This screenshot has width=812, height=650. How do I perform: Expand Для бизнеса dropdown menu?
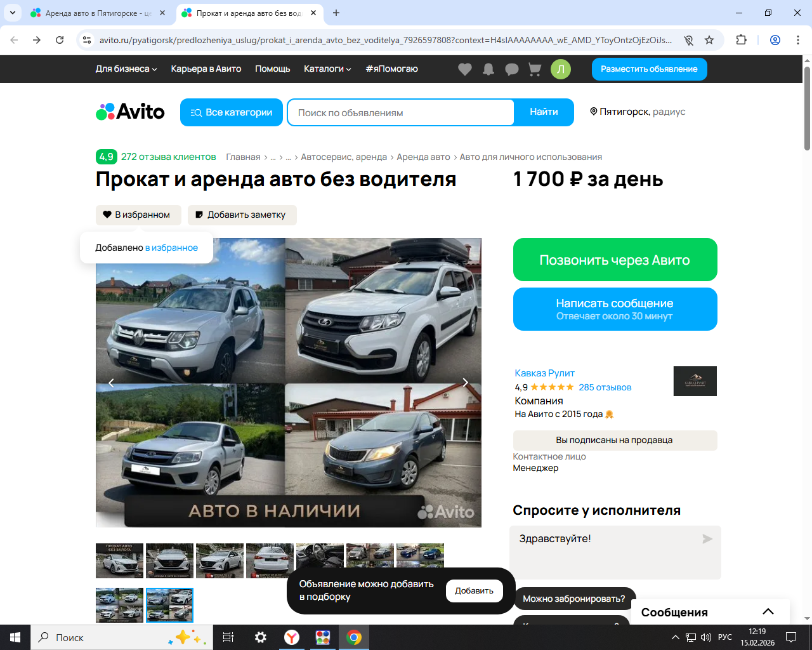tap(126, 69)
